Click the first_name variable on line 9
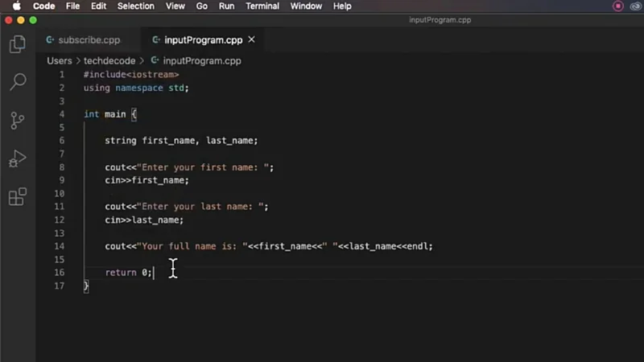644x362 pixels. [x=164, y=180]
